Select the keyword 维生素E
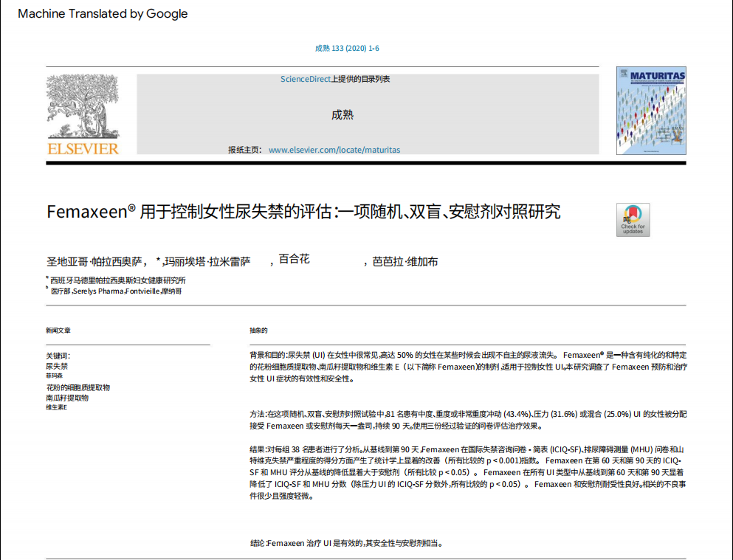The width and height of the screenshot is (733, 560). [x=57, y=407]
